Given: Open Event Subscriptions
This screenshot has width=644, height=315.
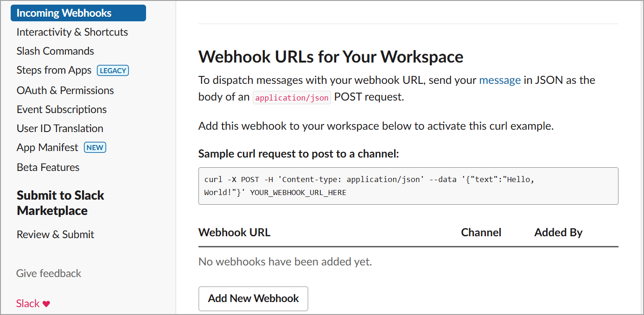Looking at the screenshot, I should (61, 109).
